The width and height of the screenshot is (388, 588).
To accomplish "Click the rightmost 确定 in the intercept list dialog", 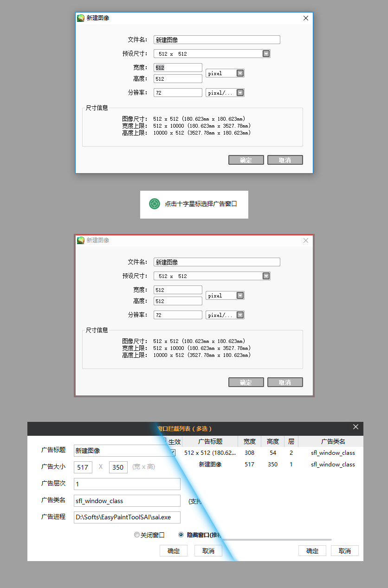I will click(312, 550).
